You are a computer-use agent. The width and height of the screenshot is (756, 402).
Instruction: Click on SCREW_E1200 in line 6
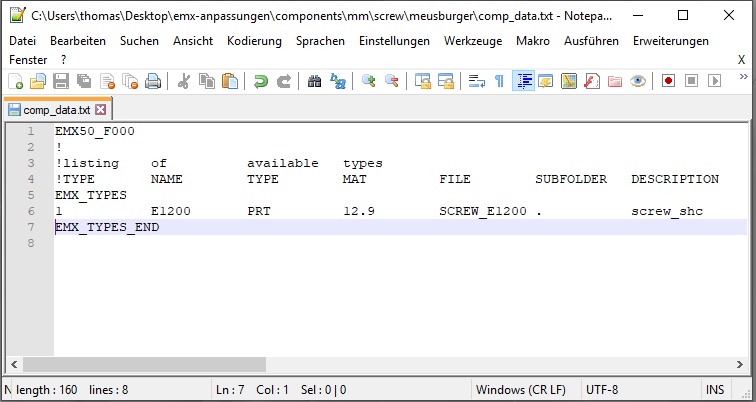click(483, 211)
